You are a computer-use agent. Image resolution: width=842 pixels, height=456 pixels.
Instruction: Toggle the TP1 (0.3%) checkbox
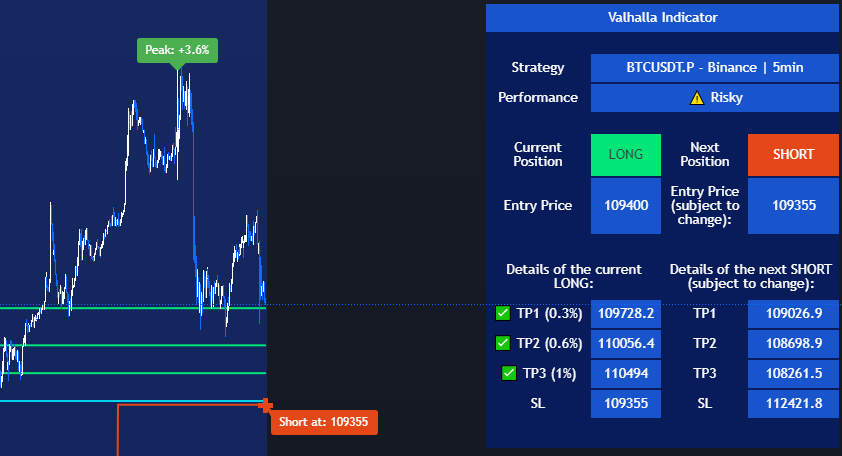pos(503,313)
